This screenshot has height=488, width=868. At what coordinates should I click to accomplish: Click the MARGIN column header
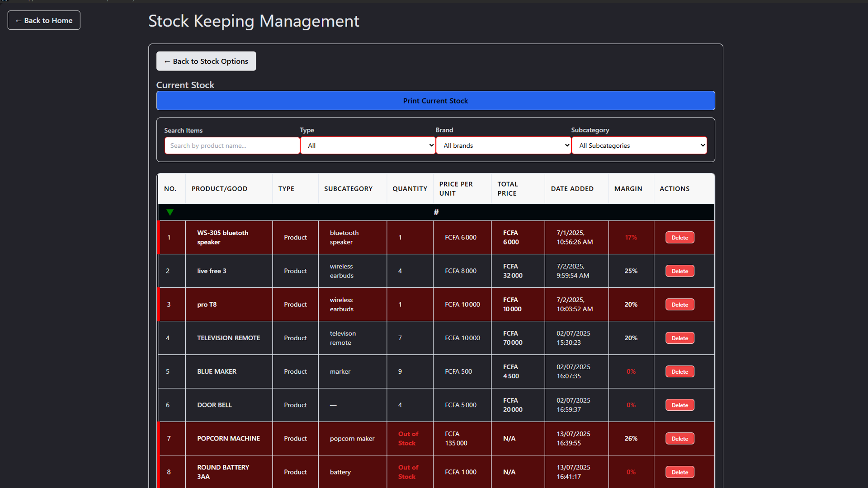click(x=628, y=189)
